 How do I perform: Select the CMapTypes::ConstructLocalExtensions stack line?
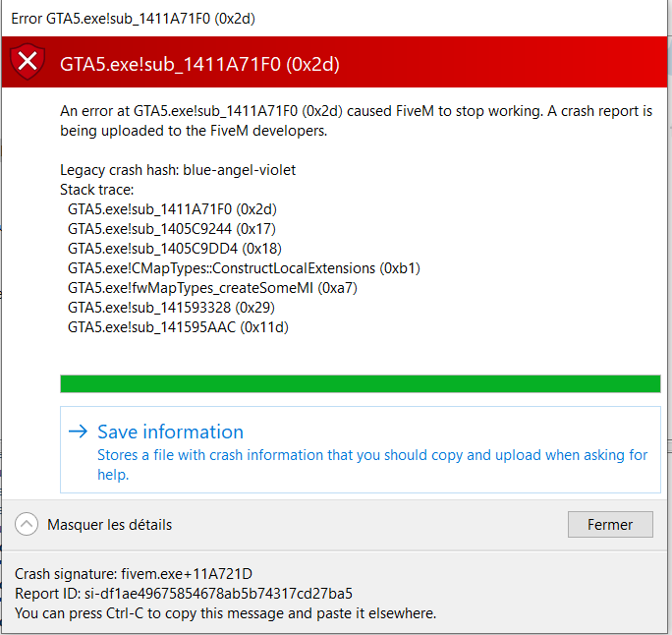[244, 268]
